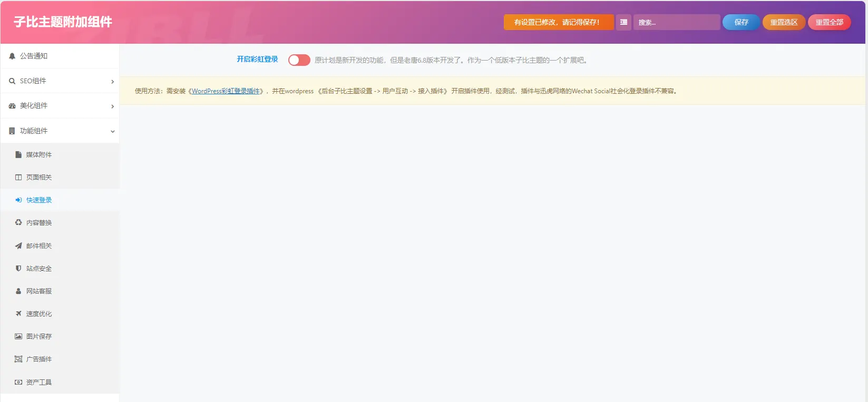This screenshot has height=402, width=868.
Task: Expand the 美化组件 chevron arrow
Action: pyautogui.click(x=112, y=106)
